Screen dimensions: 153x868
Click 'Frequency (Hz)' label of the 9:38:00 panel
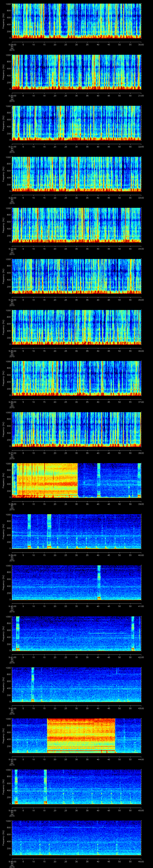(3, 480)
